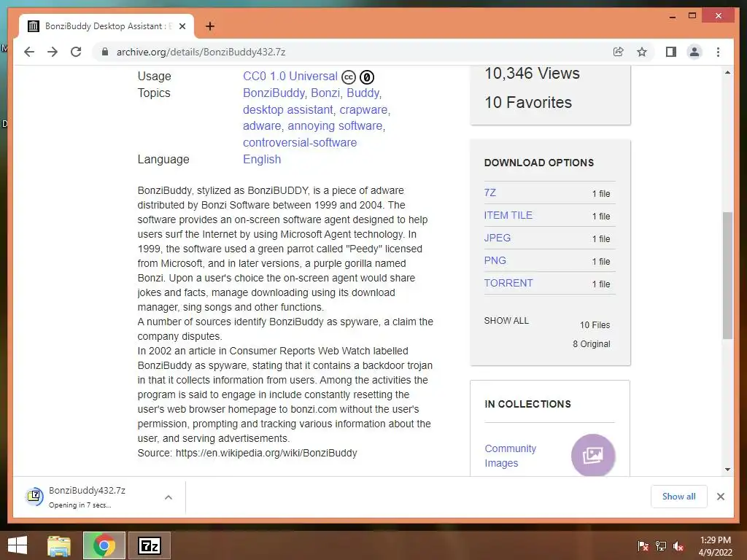Click the BonziBuddy432.7z download item
The image size is (747, 560).
pos(88,497)
